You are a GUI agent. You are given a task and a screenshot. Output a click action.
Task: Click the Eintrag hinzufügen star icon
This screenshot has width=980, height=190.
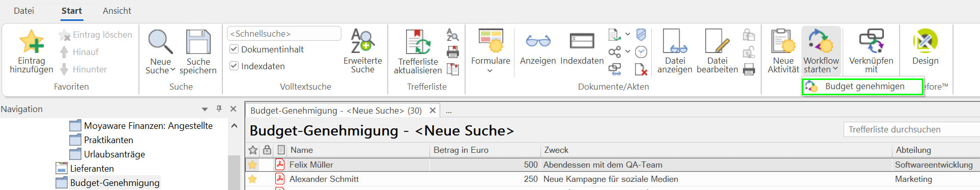(x=31, y=41)
